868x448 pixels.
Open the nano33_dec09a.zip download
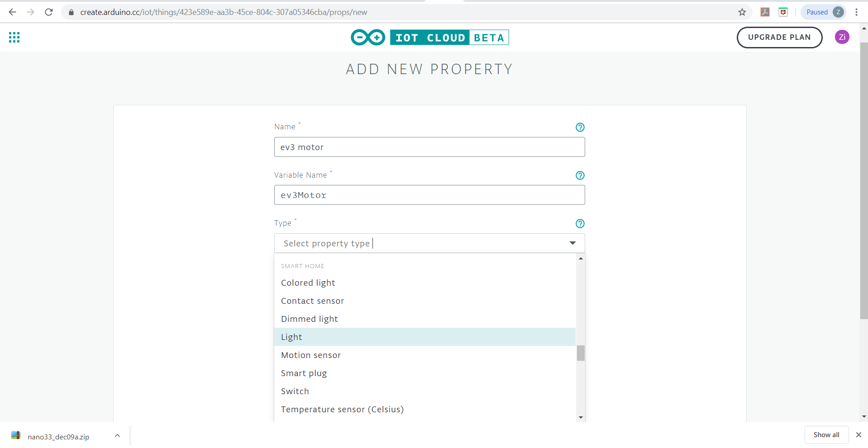58,437
